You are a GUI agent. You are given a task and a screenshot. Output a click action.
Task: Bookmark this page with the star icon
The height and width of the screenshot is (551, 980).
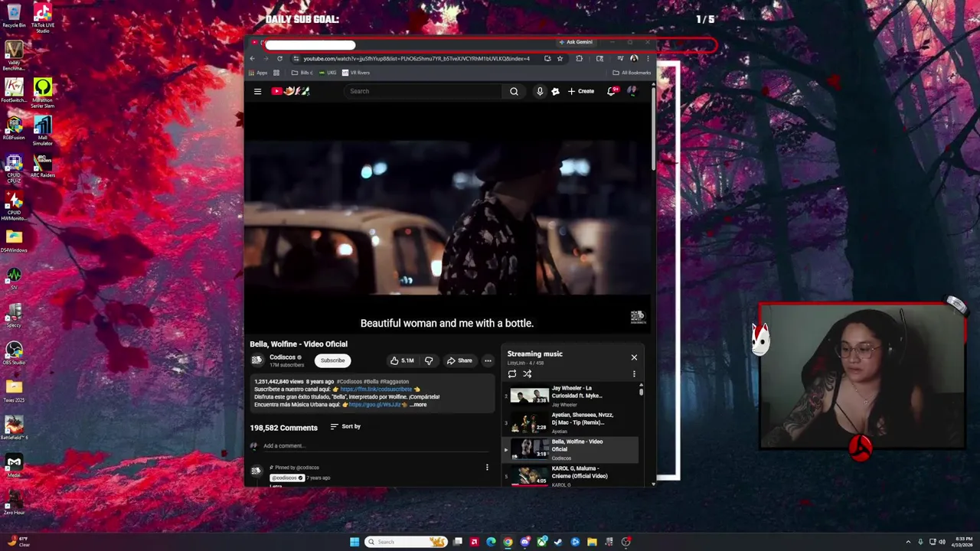pos(560,58)
